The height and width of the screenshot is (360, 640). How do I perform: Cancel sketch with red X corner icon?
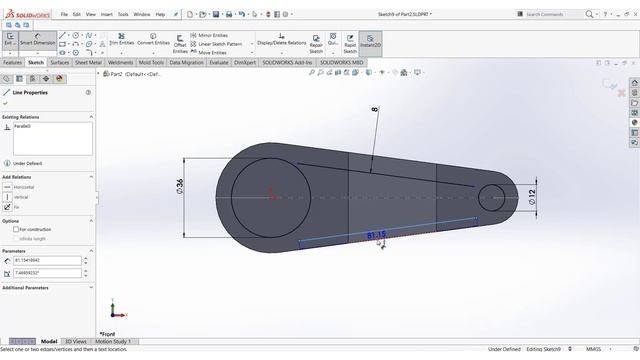pyautogui.click(x=621, y=93)
